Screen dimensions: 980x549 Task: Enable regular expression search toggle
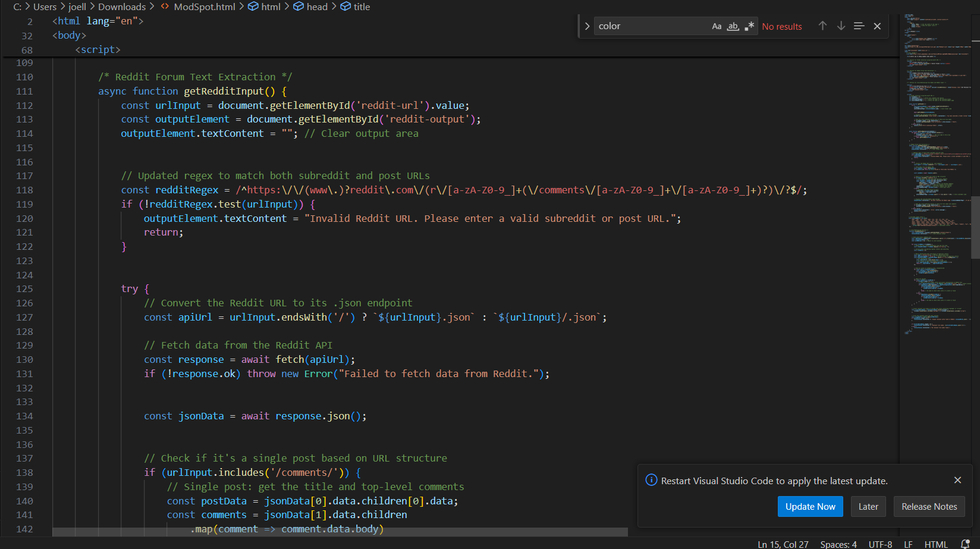[749, 26]
